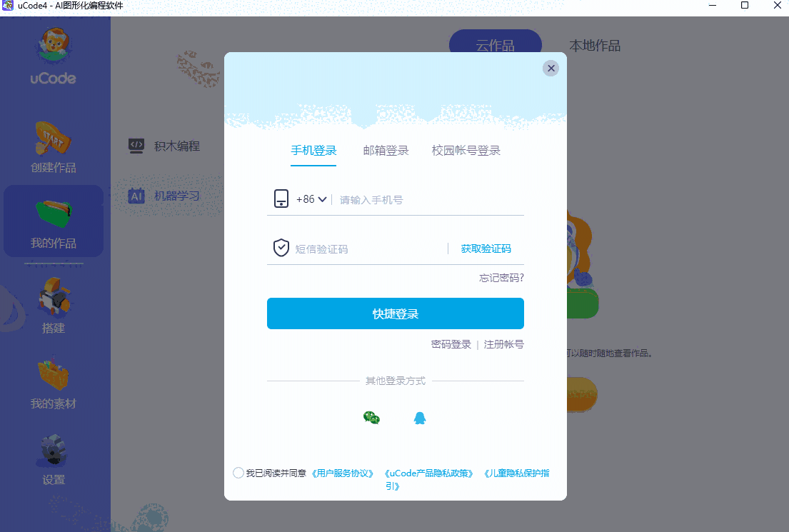Click the 获取验证码 link
The width and height of the screenshot is (789, 532).
486,249
